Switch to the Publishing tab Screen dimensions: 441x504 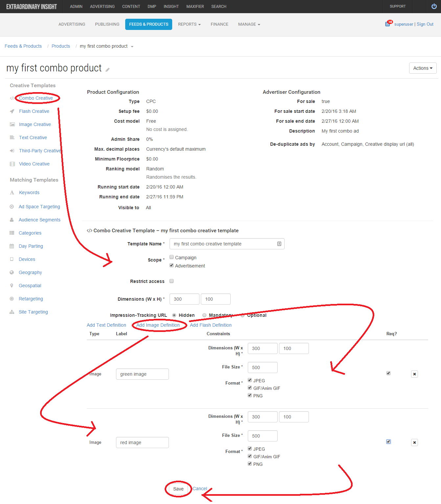(107, 24)
